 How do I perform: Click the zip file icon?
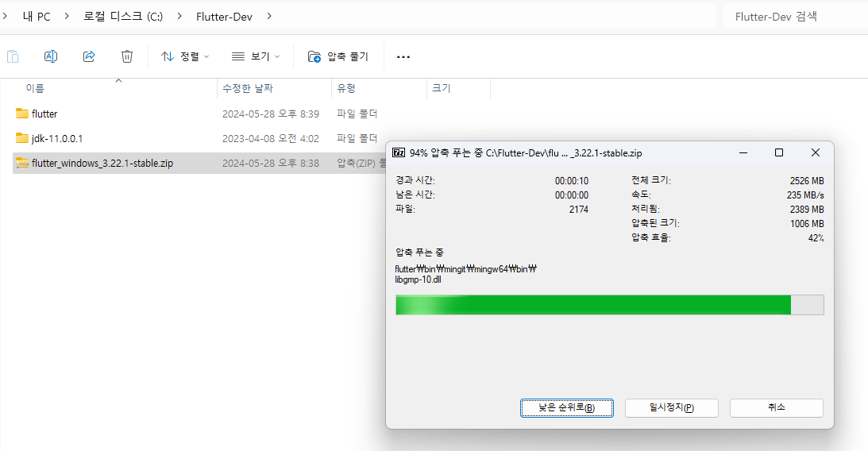tap(22, 163)
